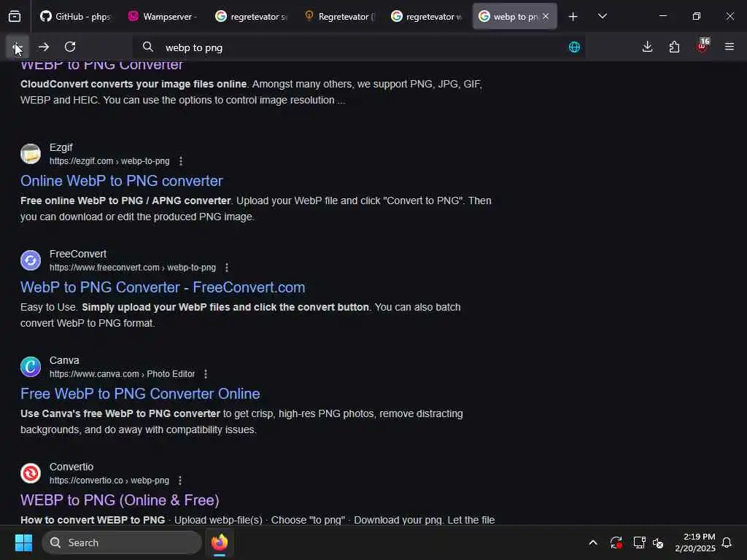Image resolution: width=747 pixels, height=560 pixels.
Task: Switch to first regretevator search tab
Action: 251,17
